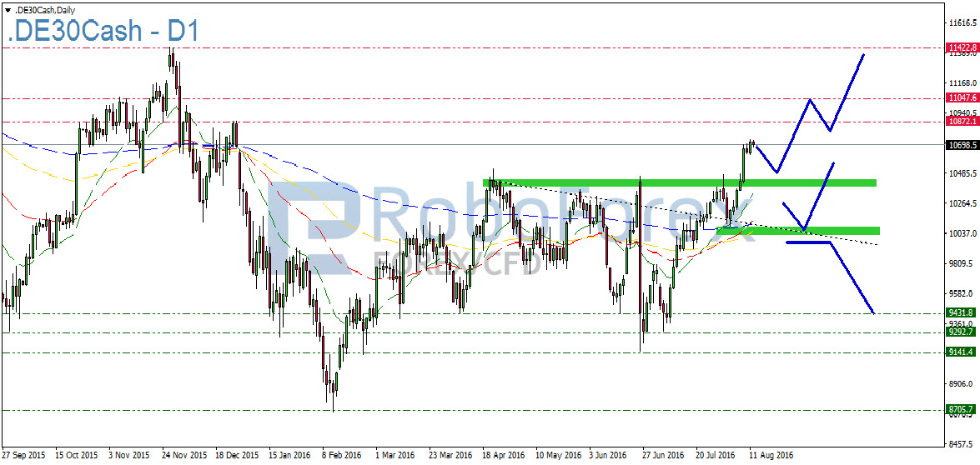Image resolution: width=980 pixels, height=465 pixels.
Task: Click the 27 Jun 2016 date on time axis
Action: [x=662, y=456]
